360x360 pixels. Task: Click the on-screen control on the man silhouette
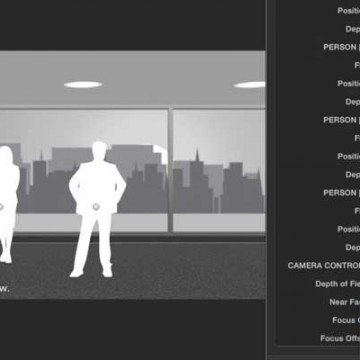(96, 207)
